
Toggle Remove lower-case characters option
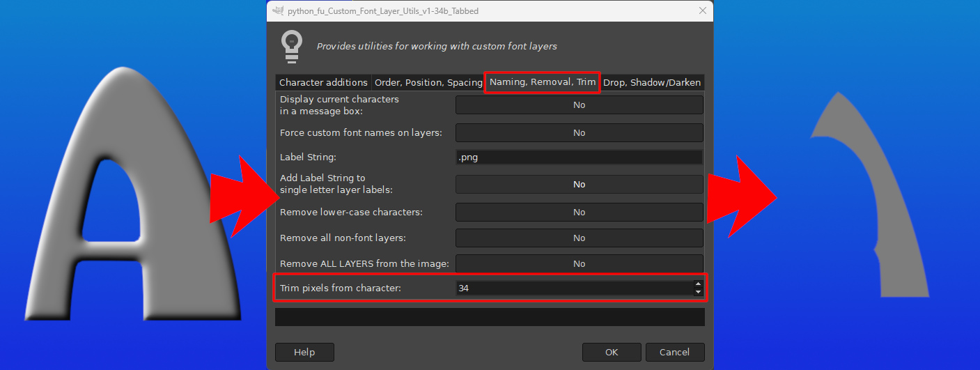click(x=579, y=213)
